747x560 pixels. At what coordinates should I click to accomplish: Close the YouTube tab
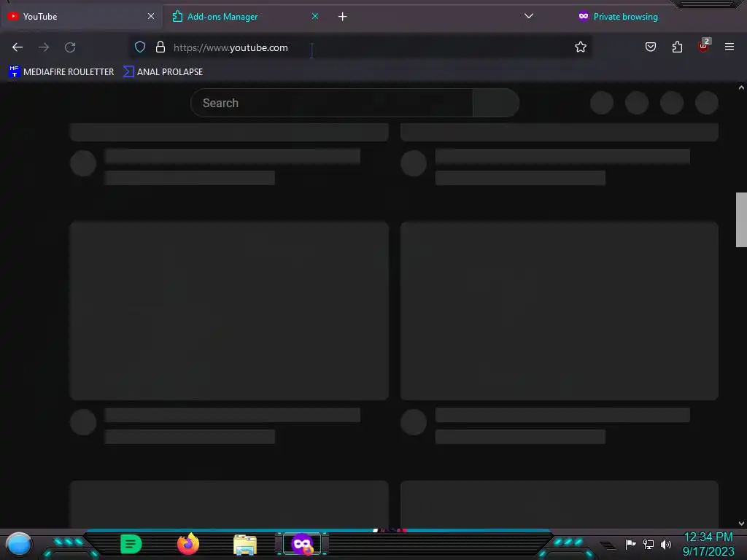coord(150,16)
